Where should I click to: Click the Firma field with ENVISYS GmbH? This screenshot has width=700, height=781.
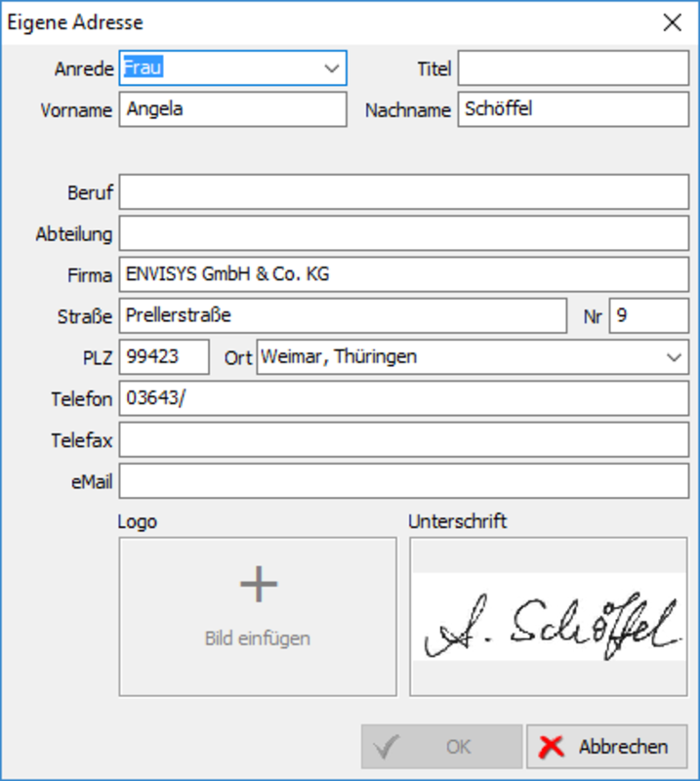pyautogui.click(x=403, y=275)
